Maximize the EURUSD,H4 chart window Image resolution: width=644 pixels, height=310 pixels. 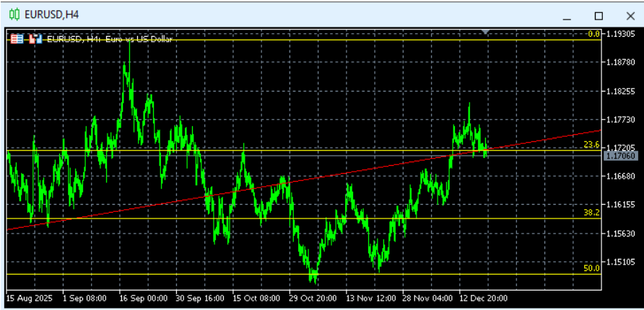click(598, 15)
